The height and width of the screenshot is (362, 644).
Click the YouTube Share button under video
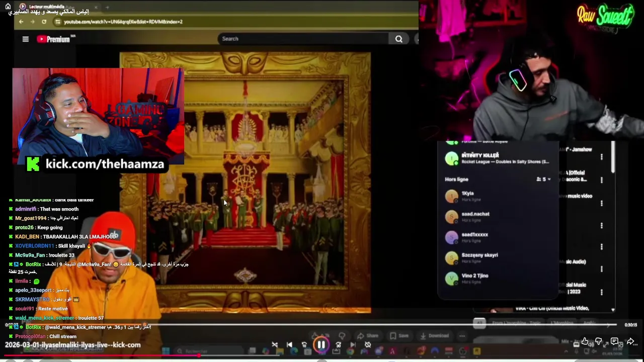click(x=367, y=335)
